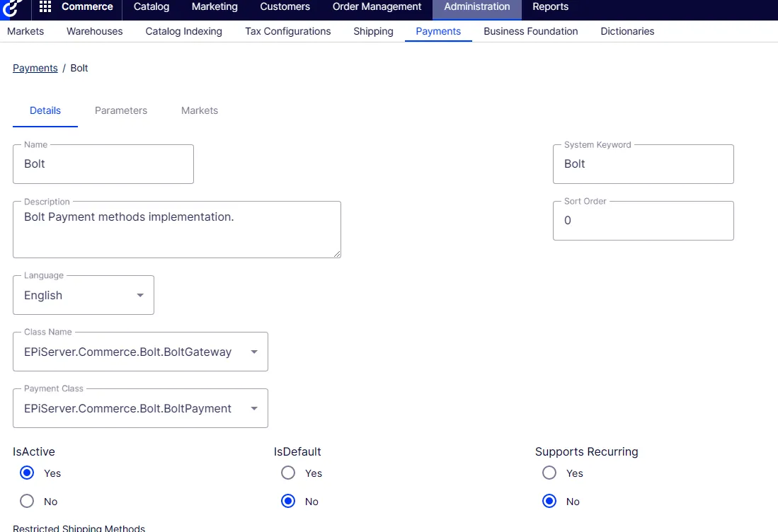The height and width of the screenshot is (532, 778).
Task: Follow the Payments breadcrumb link
Action: pyautogui.click(x=35, y=68)
